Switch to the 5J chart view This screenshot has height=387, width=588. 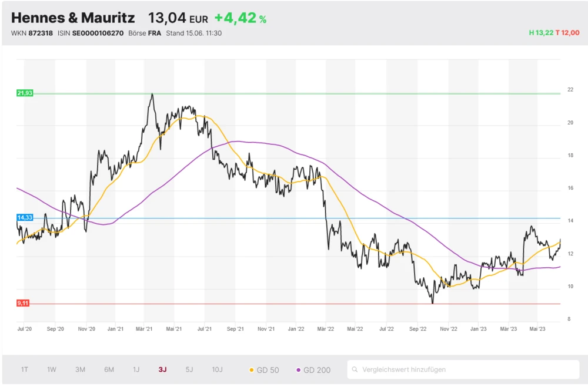(x=189, y=369)
